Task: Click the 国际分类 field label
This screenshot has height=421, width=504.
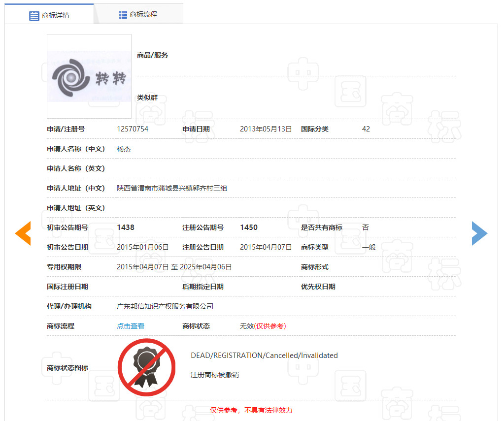Action: tap(315, 129)
